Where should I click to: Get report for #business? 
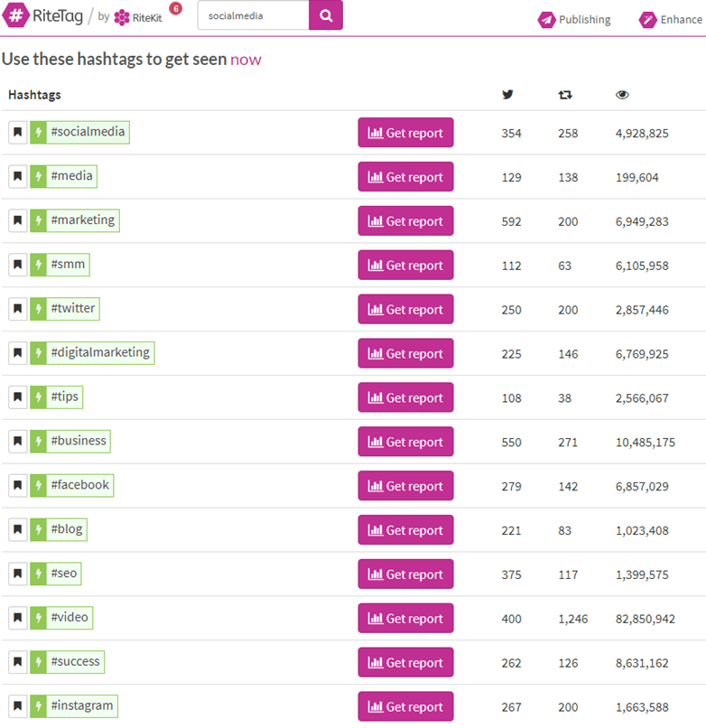[x=405, y=442]
